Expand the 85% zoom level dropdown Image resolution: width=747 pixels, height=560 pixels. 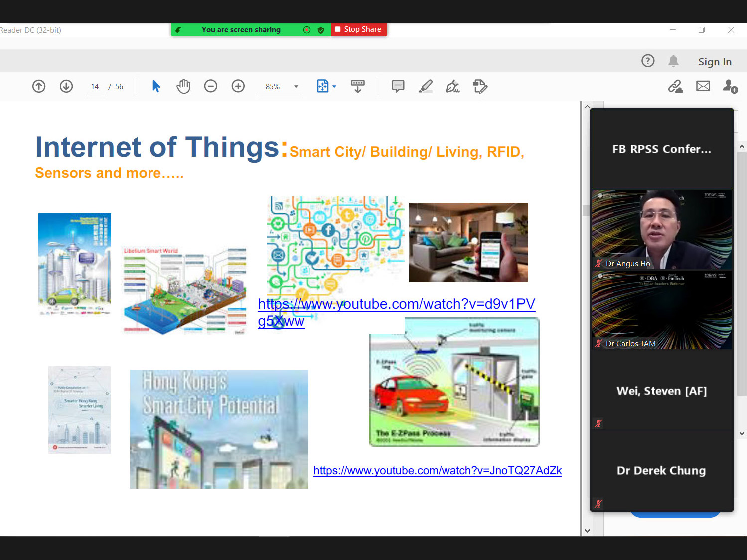(296, 86)
